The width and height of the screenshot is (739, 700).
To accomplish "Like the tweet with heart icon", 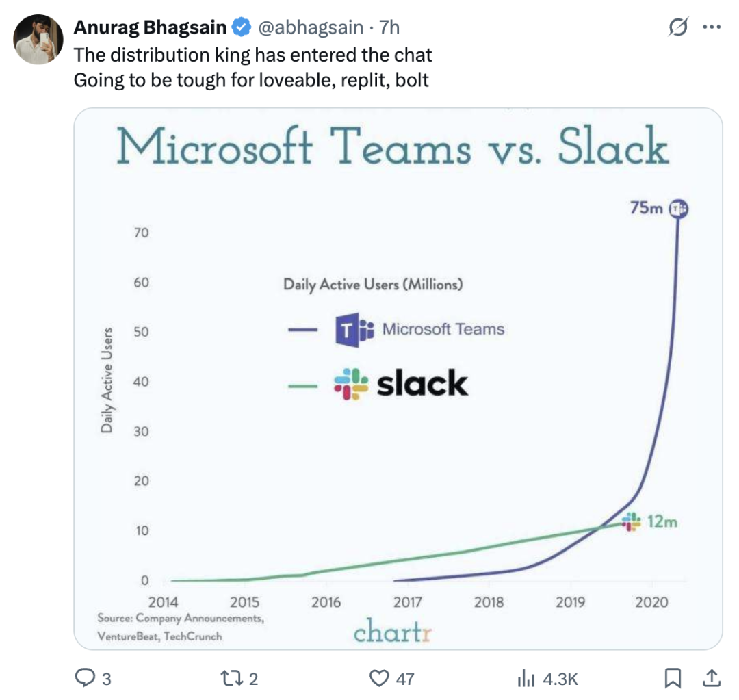I will pos(379,678).
